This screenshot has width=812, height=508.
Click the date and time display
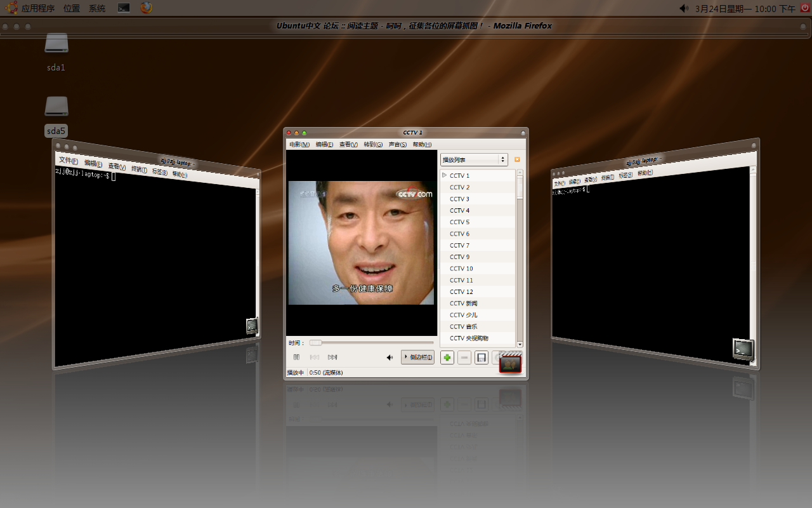[x=745, y=8]
